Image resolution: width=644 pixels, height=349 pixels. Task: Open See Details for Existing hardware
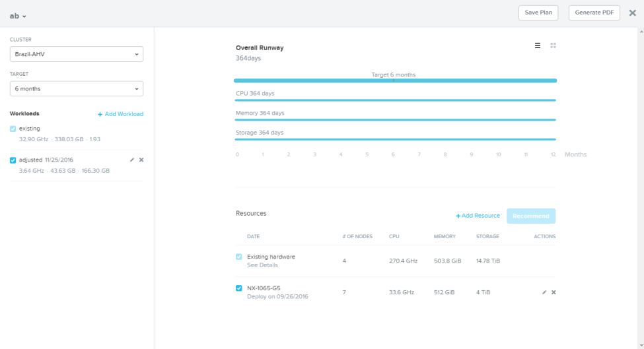tap(262, 265)
